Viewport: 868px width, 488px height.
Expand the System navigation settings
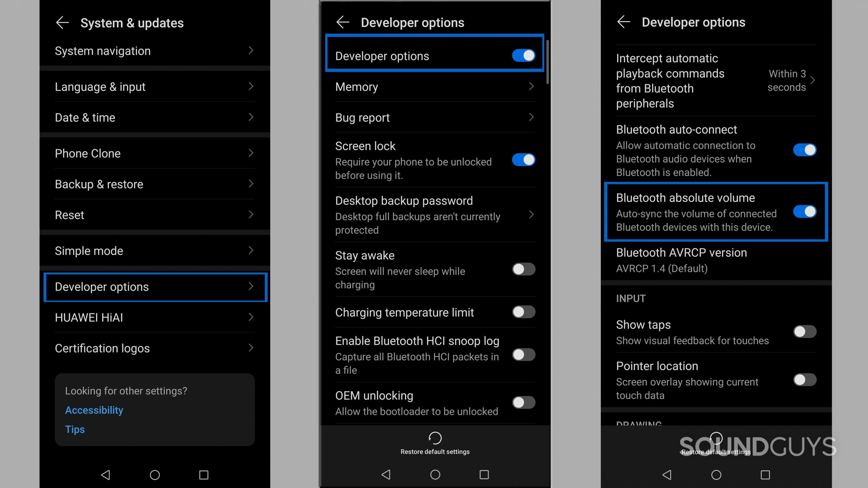tap(155, 50)
